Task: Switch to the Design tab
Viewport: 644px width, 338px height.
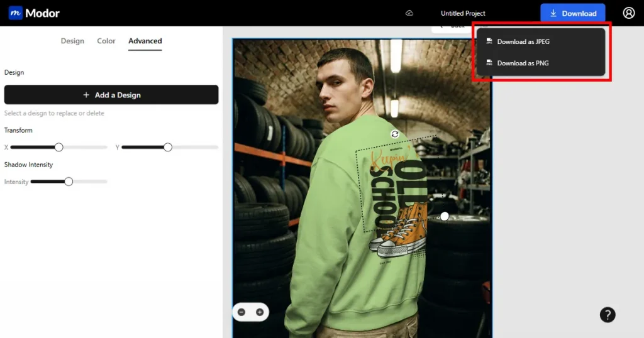Action: coord(72,41)
